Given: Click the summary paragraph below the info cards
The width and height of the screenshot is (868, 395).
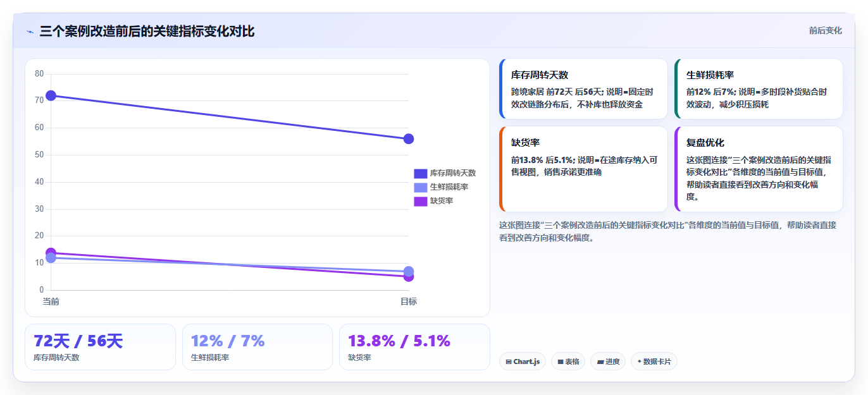Looking at the screenshot, I should [x=667, y=231].
